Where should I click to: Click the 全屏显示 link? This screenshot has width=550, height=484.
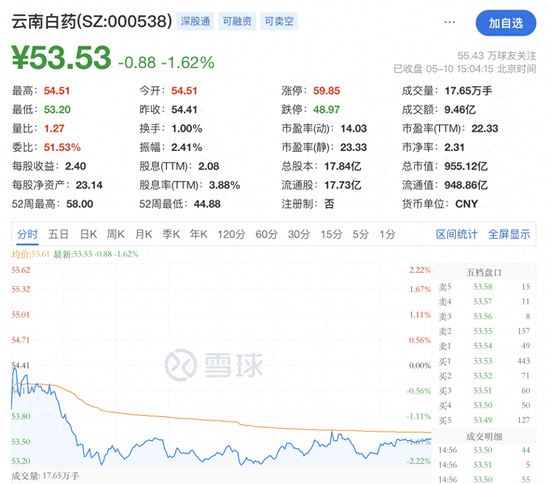pyautogui.click(x=509, y=234)
